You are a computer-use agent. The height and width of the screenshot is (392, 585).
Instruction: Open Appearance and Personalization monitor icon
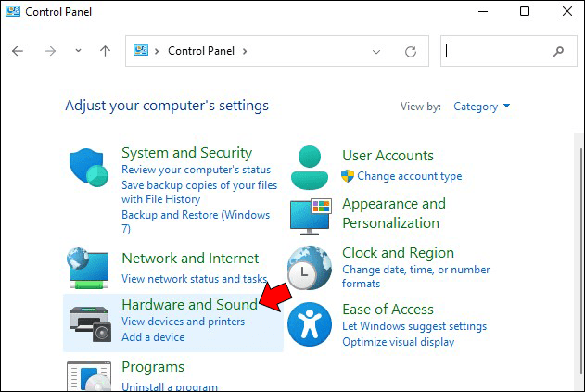[311, 214]
